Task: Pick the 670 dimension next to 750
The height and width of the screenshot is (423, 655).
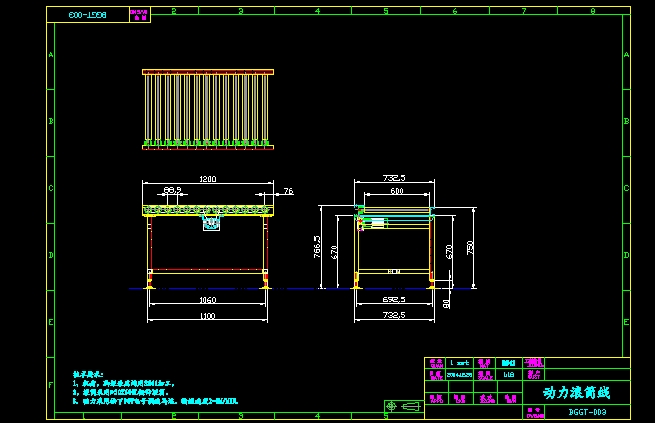Action: [449, 252]
